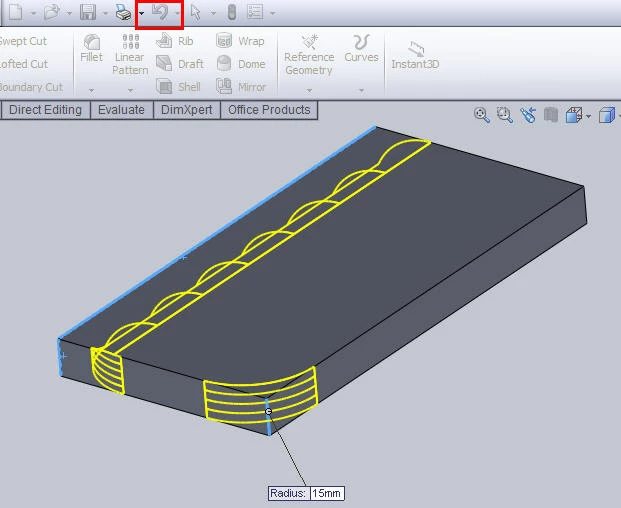Expand the View Orientation dropdown arrow
The height and width of the screenshot is (508, 621).
(x=589, y=116)
